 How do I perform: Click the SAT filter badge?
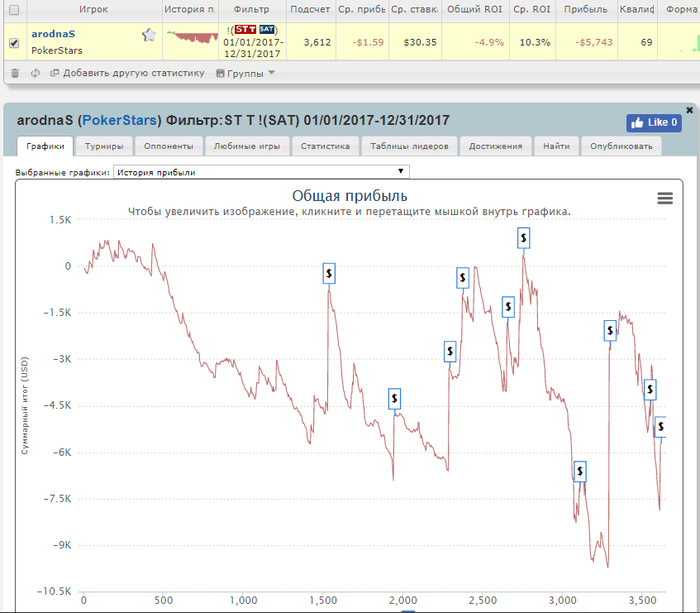click(x=267, y=29)
